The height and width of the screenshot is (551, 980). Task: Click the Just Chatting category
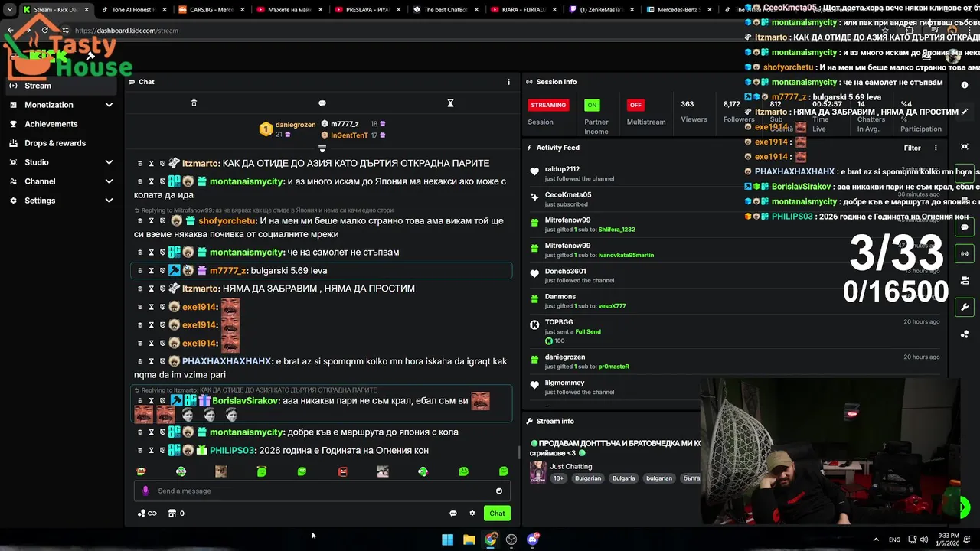click(x=570, y=466)
